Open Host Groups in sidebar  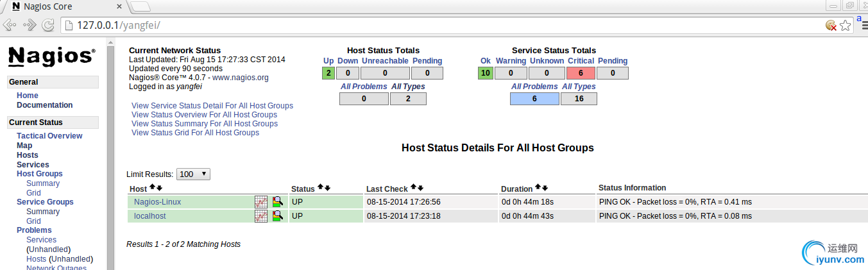point(40,174)
